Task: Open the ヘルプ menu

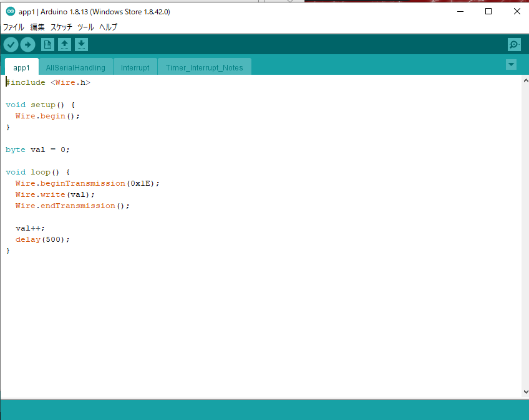Action: tap(109, 27)
